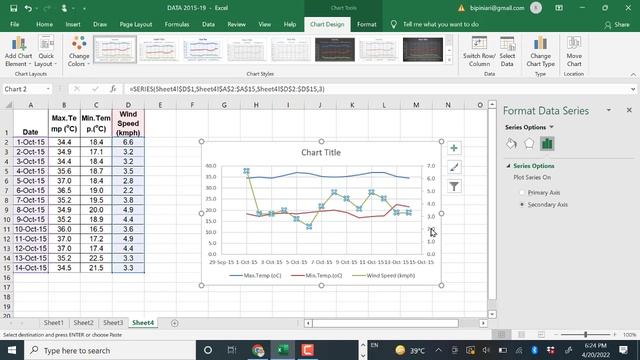Click the horizontal sheet scrollbar
The image size is (640, 360).
point(385,323)
